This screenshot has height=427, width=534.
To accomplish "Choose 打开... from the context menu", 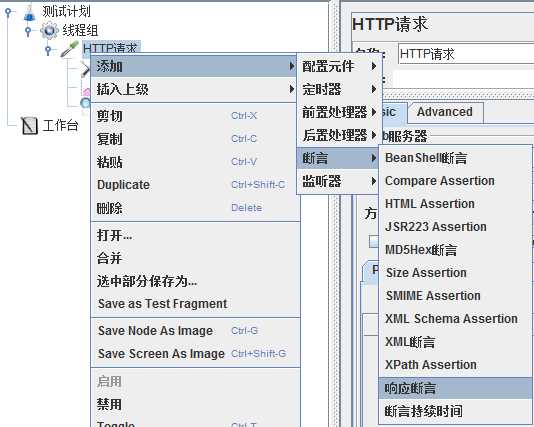I will pos(195,235).
